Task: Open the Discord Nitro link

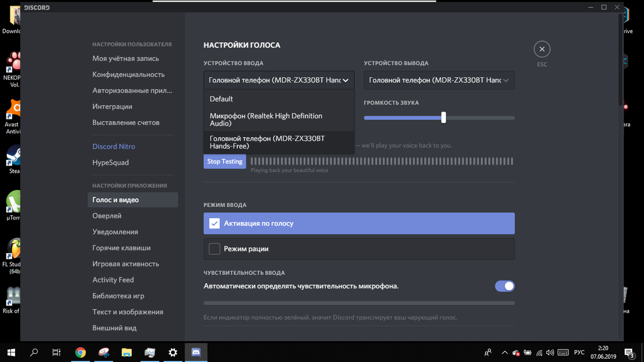Action: pyautogui.click(x=114, y=146)
